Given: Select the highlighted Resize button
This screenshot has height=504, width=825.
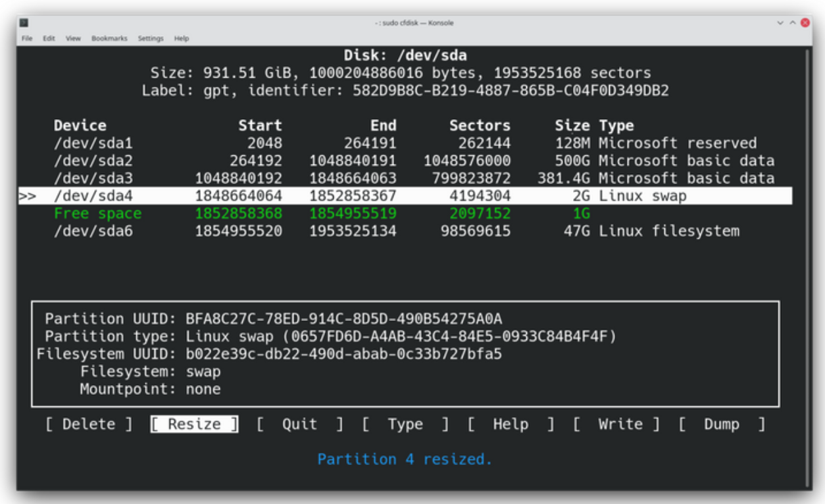Looking at the screenshot, I should pyautogui.click(x=194, y=424).
